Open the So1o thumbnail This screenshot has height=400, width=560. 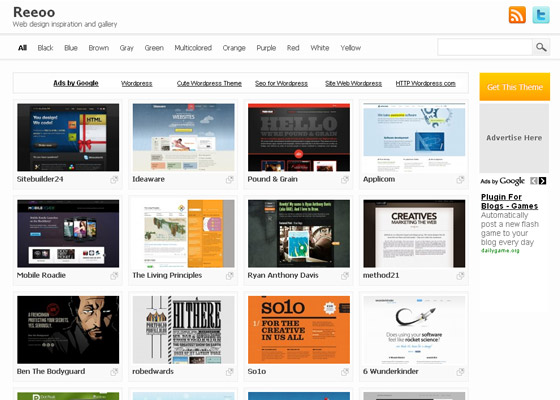click(299, 330)
